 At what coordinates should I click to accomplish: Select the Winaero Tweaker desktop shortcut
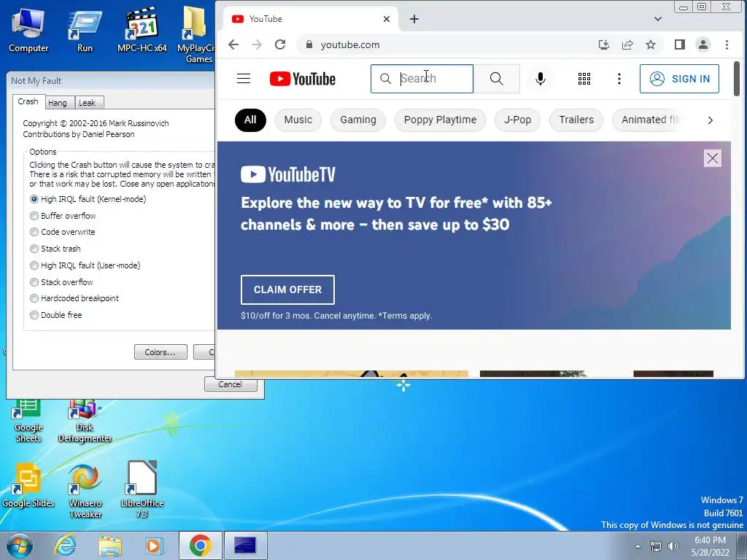[85, 491]
